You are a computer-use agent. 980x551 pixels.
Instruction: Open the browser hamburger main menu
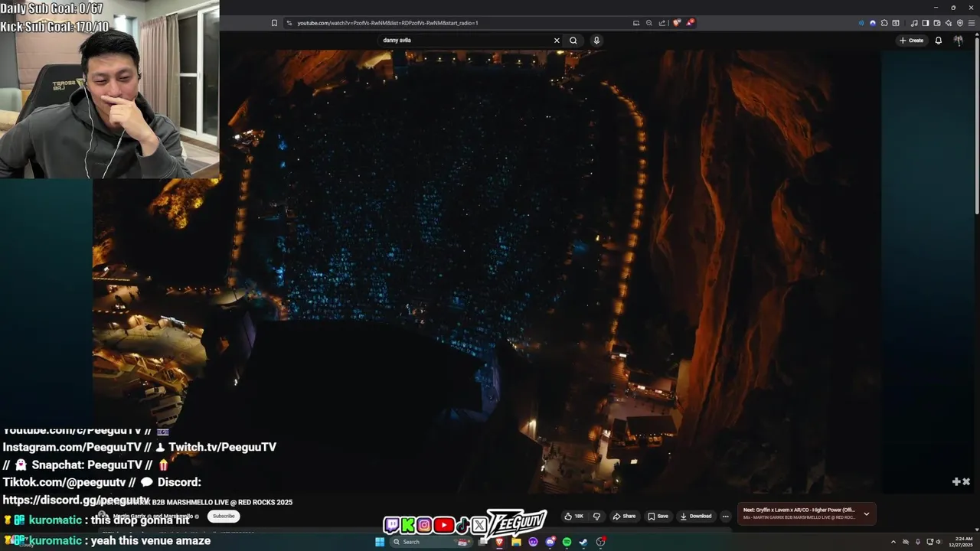click(972, 23)
